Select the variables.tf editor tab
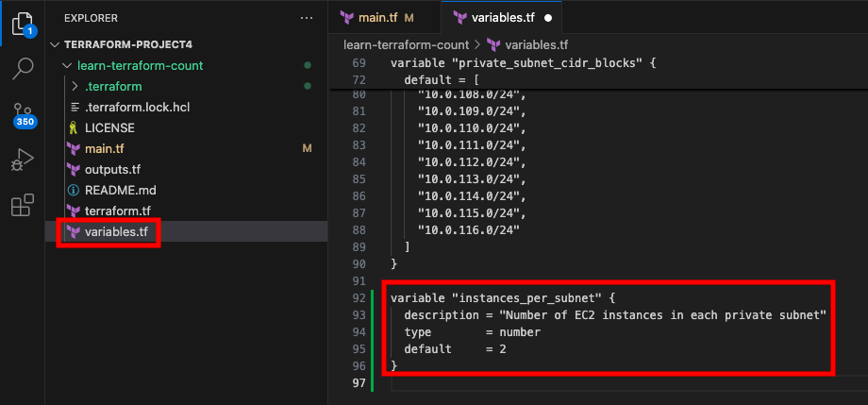 pyautogui.click(x=502, y=18)
